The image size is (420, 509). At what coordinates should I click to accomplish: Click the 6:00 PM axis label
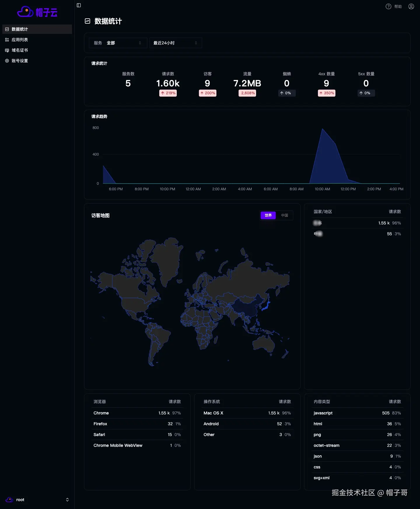tap(116, 189)
